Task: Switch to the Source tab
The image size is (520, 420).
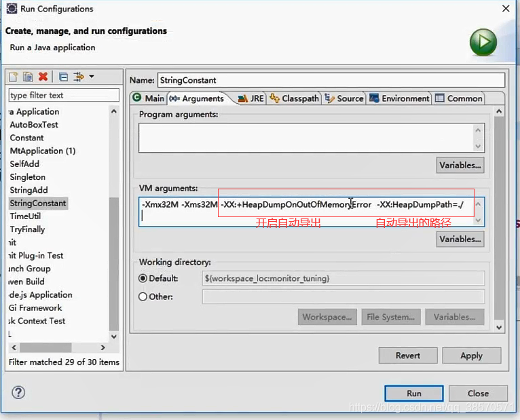Action: [x=344, y=98]
